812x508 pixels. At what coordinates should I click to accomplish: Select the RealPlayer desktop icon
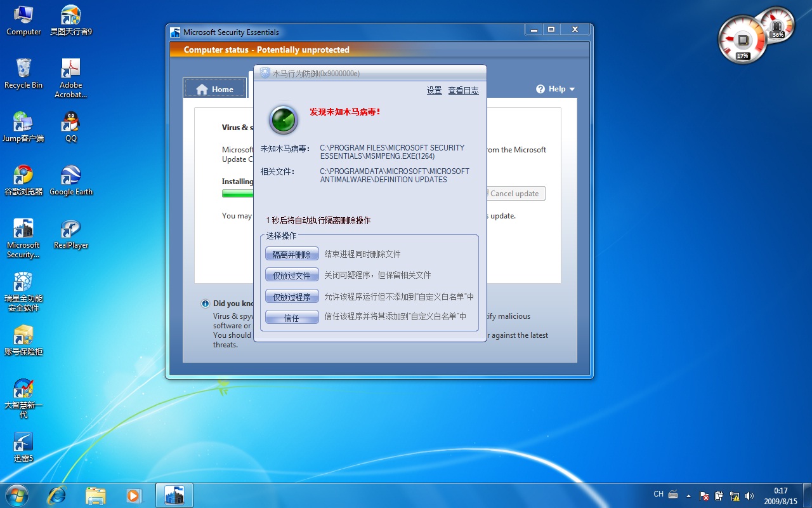(x=71, y=234)
